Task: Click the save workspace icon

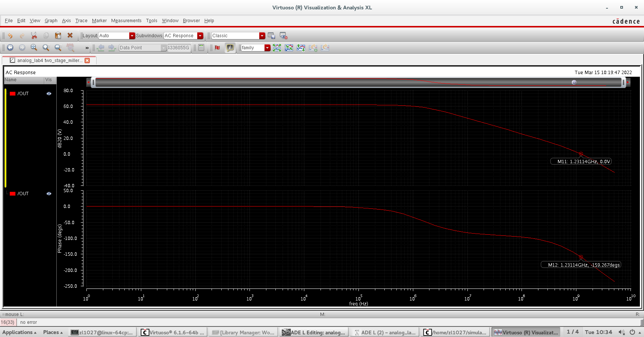Action: 272,36
